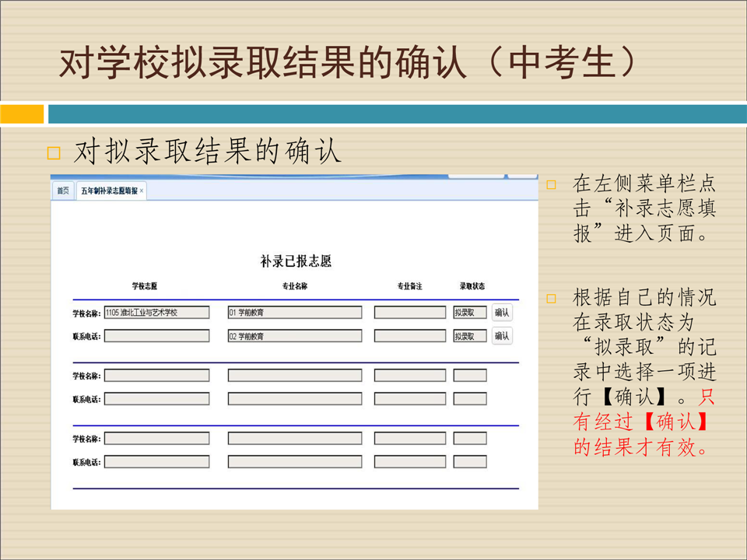
Task: Select the 01 学前教育 major field
Action: tap(294, 313)
